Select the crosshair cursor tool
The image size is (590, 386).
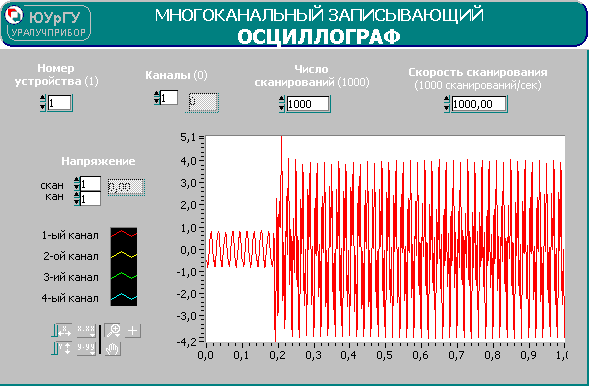pyautogui.click(x=132, y=331)
